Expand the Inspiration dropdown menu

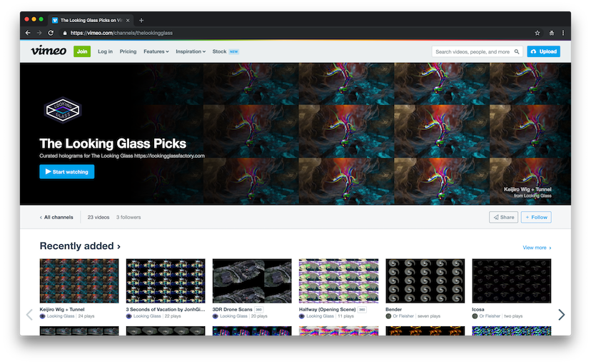pyautogui.click(x=191, y=51)
